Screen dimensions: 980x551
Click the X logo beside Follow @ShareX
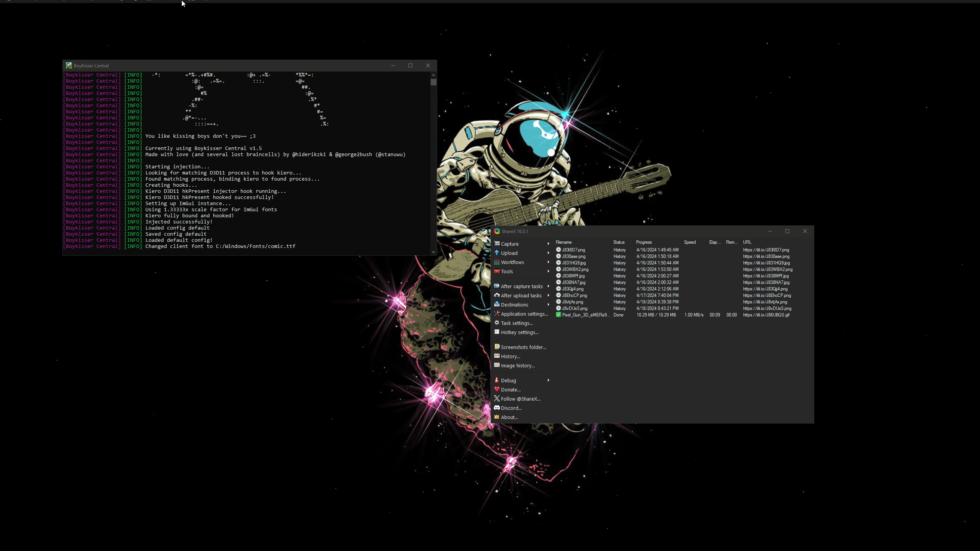[x=497, y=399]
